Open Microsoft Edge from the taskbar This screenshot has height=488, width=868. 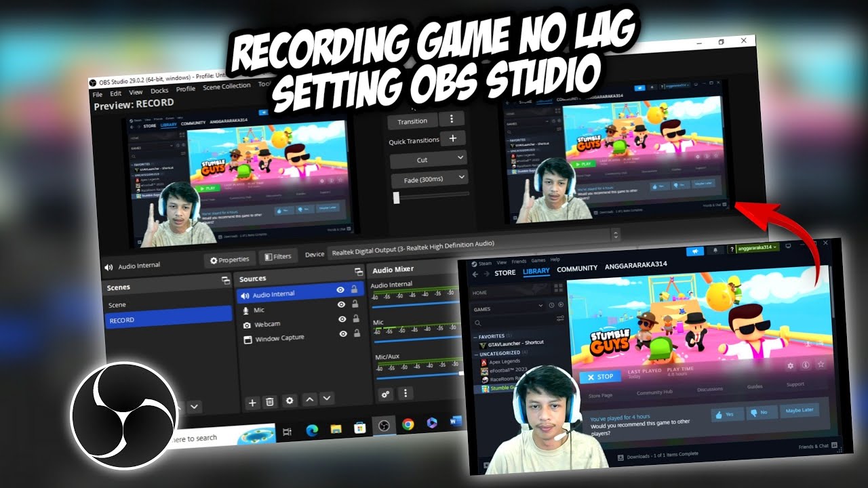(313, 430)
